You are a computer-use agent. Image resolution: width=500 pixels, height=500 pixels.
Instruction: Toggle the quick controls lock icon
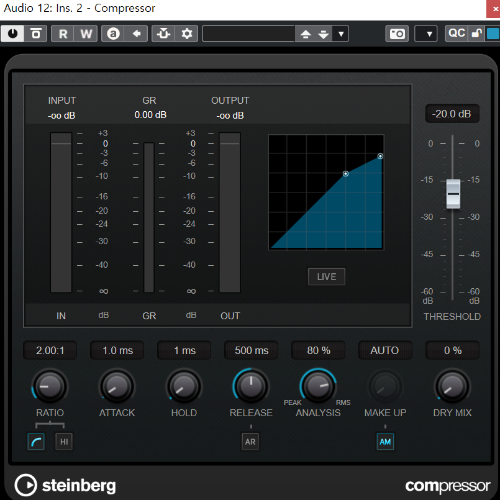coord(476,34)
